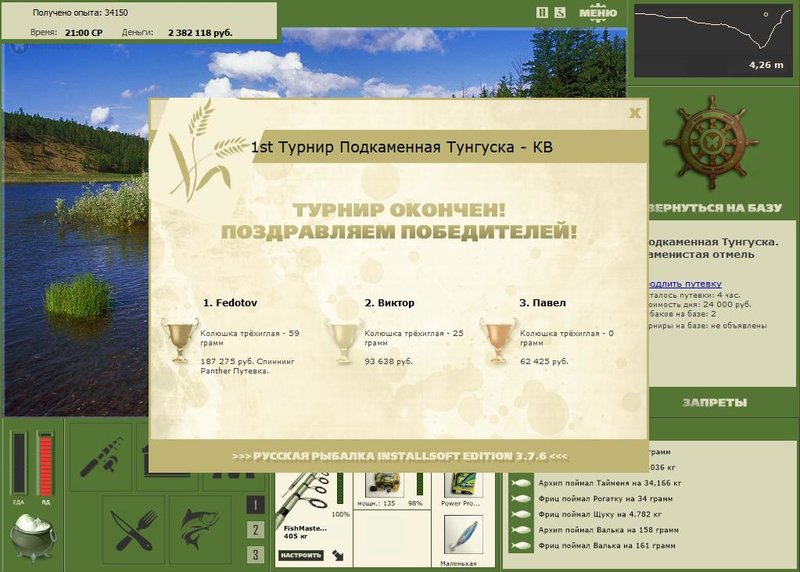Click log entry Фриц поймал Щуку на 4,782 кг
800x572 pixels.
tap(599, 514)
